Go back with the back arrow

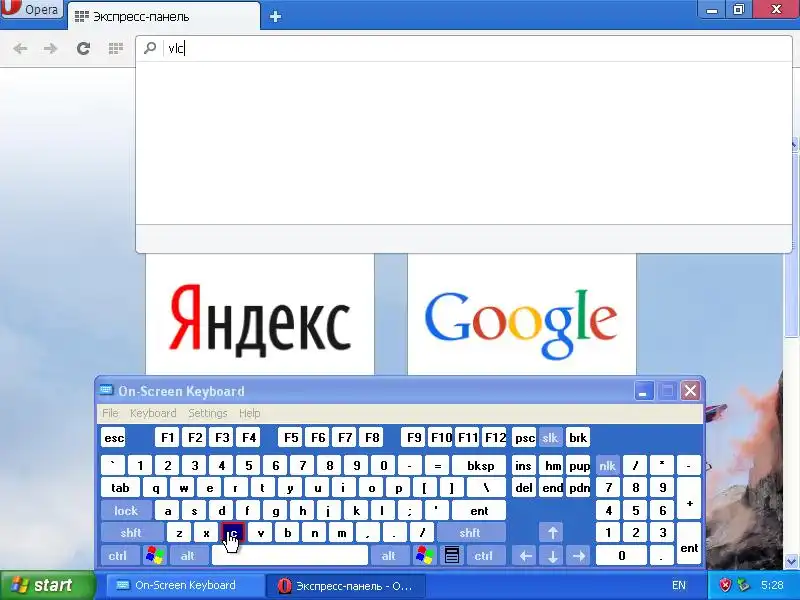[x=20, y=48]
